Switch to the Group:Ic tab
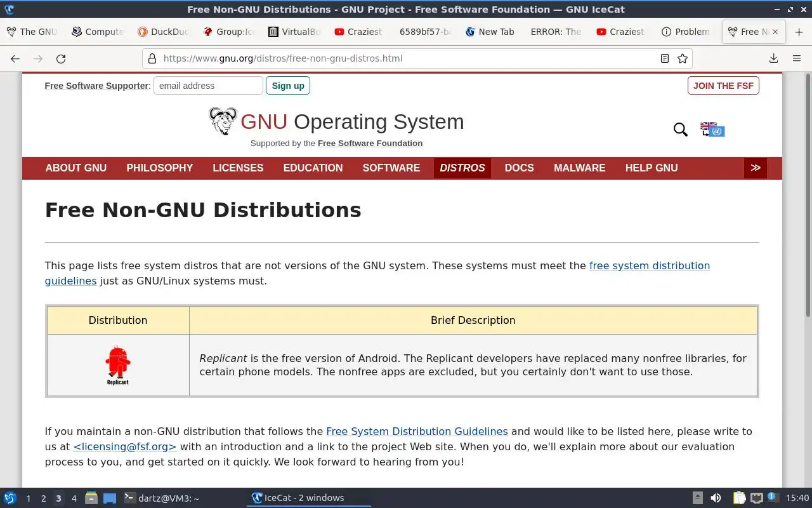Viewport: 812px width, 508px height. click(x=229, y=32)
